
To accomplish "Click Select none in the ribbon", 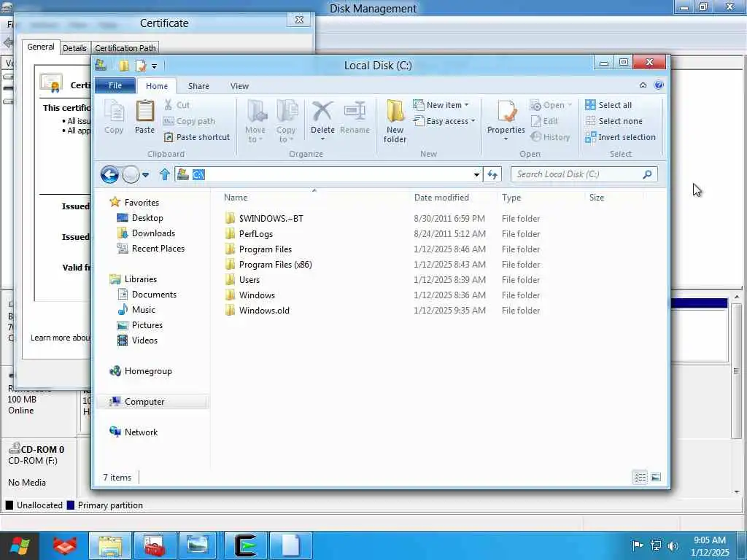I will click(x=614, y=121).
